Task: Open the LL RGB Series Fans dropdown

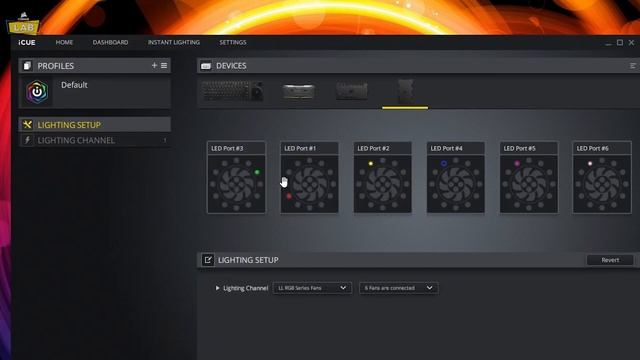Action: pyautogui.click(x=312, y=288)
